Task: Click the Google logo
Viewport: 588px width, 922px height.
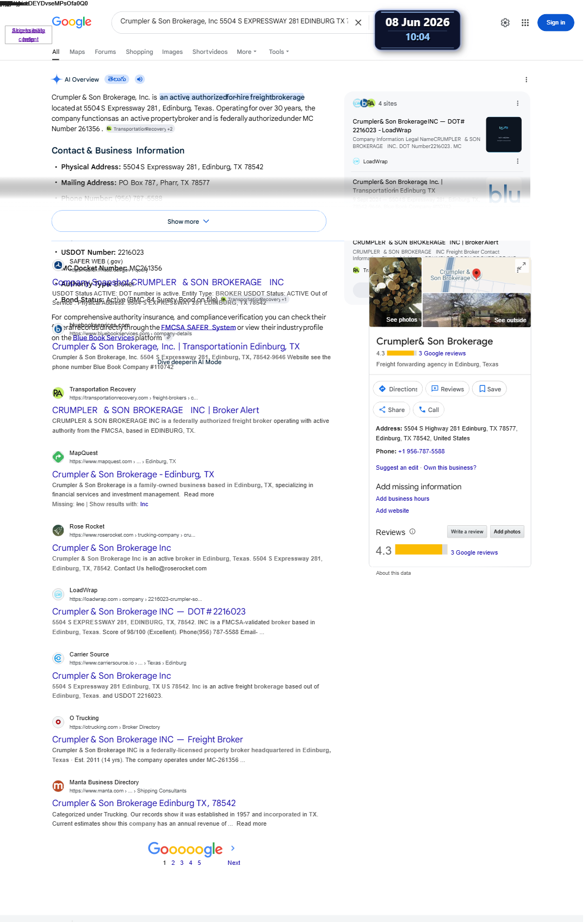Action: coord(72,22)
